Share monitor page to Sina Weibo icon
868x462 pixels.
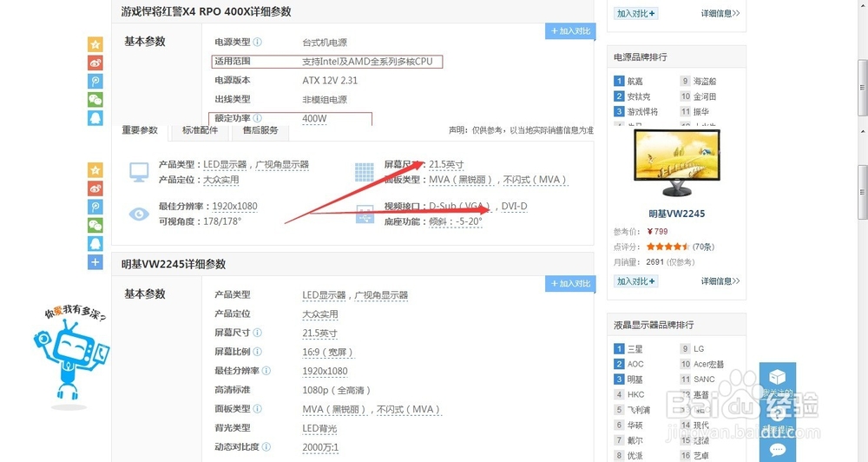point(95,188)
